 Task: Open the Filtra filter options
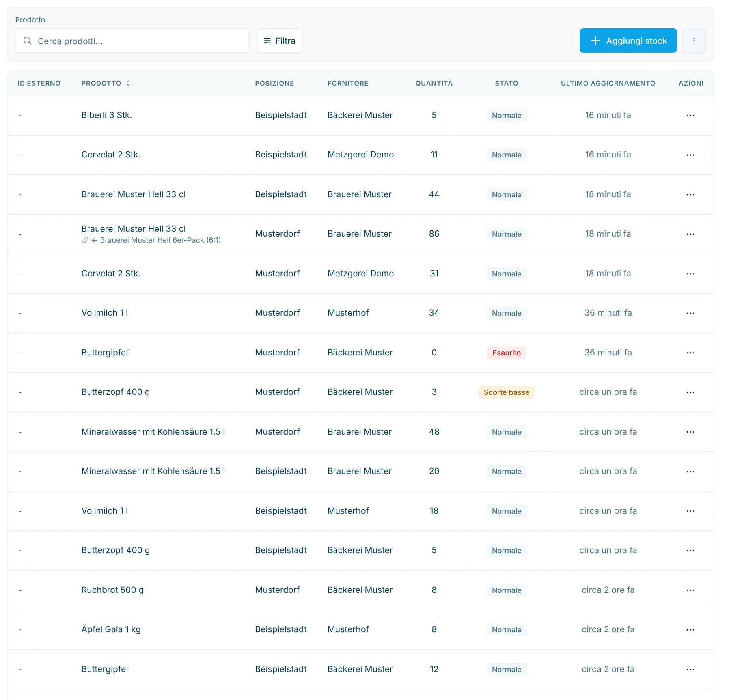coord(279,41)
